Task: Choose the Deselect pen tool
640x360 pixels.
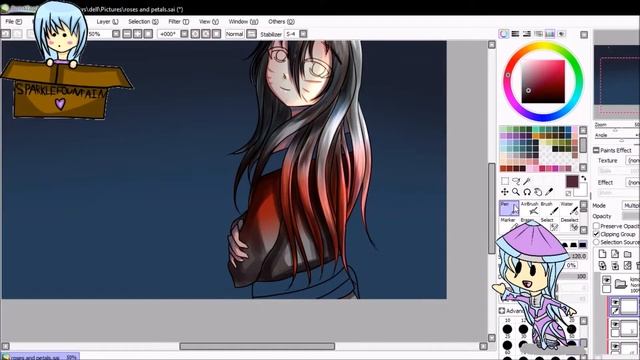Action: pos(569,224)
